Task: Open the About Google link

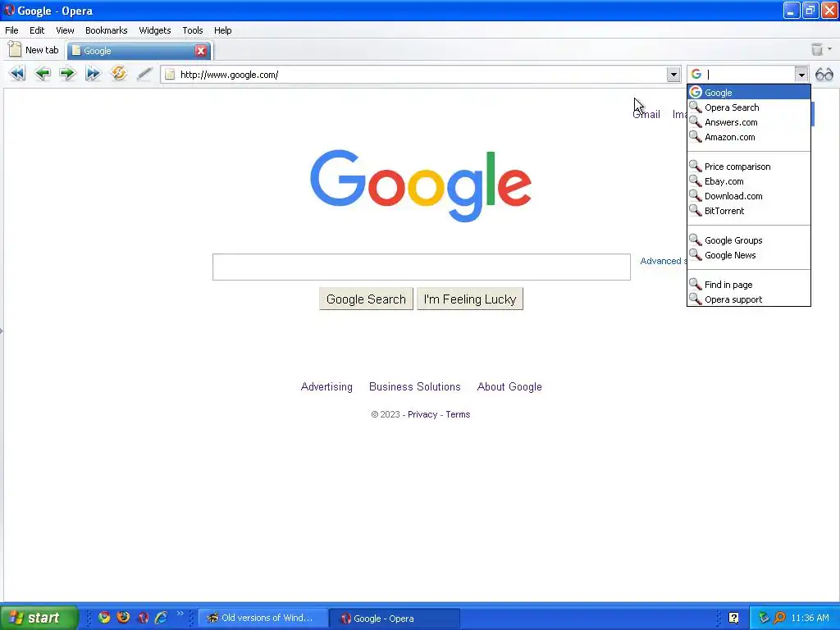Action: 509,387
